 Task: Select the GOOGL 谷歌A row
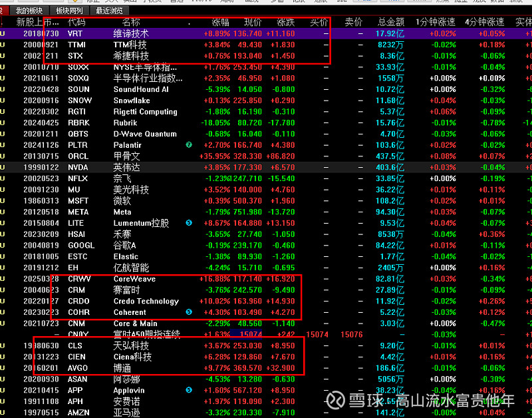(x=266, y=245)
